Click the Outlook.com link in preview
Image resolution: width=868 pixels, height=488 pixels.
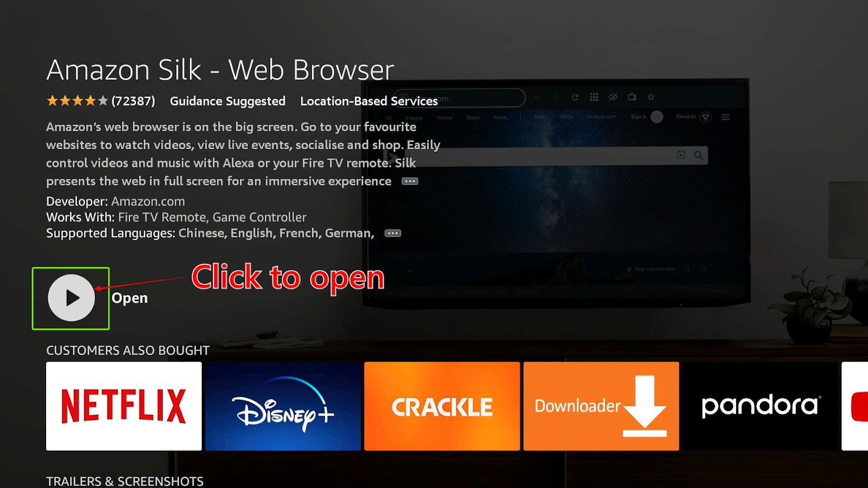(602, 117)
